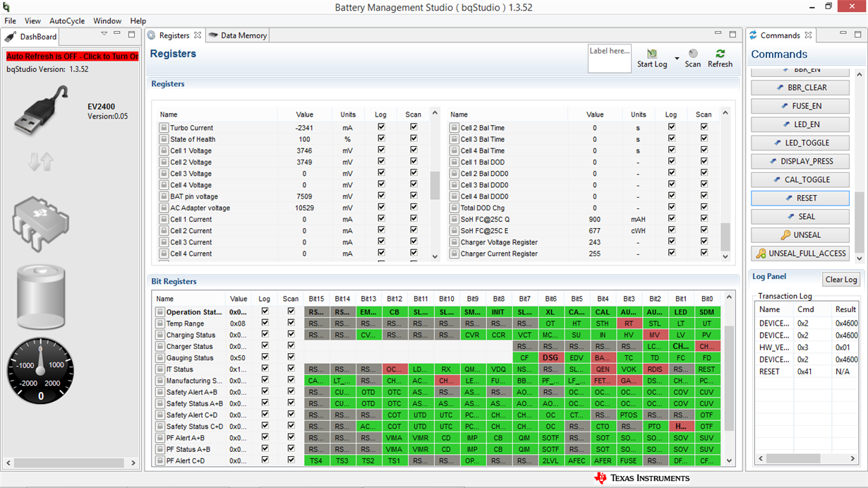Click the gauge chip icon in DashBoard
868x488 pixels.
[41, 225]
